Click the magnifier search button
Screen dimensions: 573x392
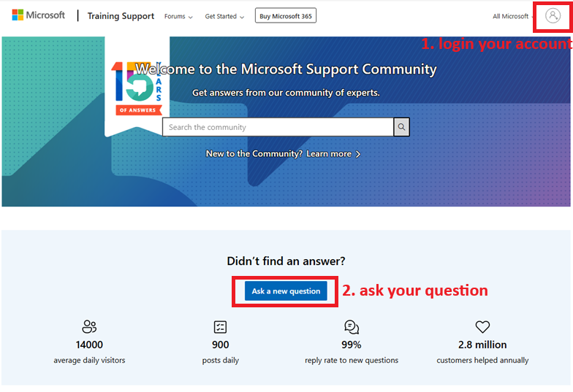401,127
